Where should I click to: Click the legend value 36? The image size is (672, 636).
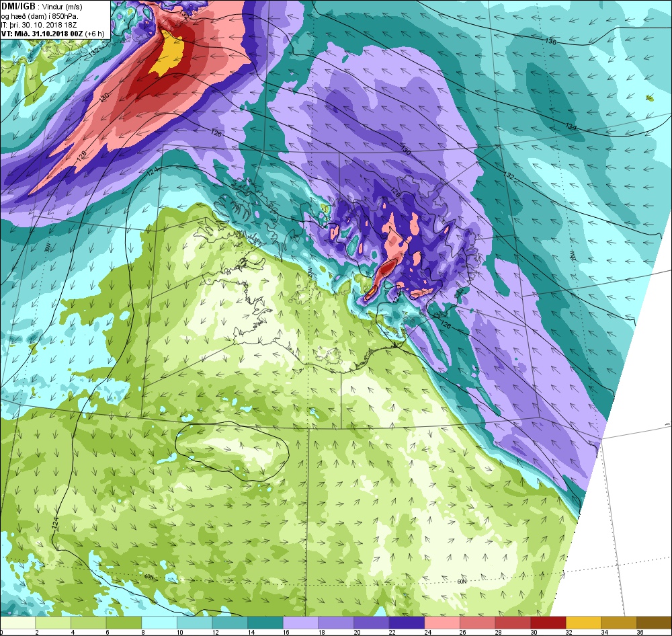(640, 633)
